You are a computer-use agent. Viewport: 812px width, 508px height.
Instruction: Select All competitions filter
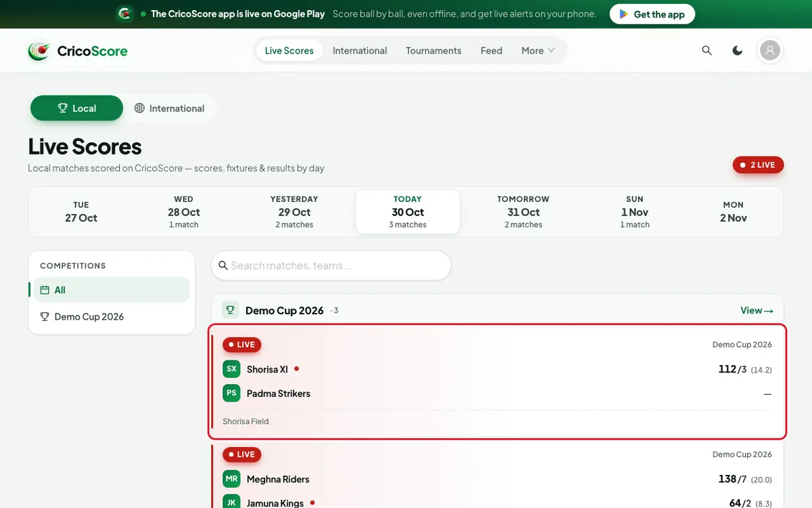(112, 290)
